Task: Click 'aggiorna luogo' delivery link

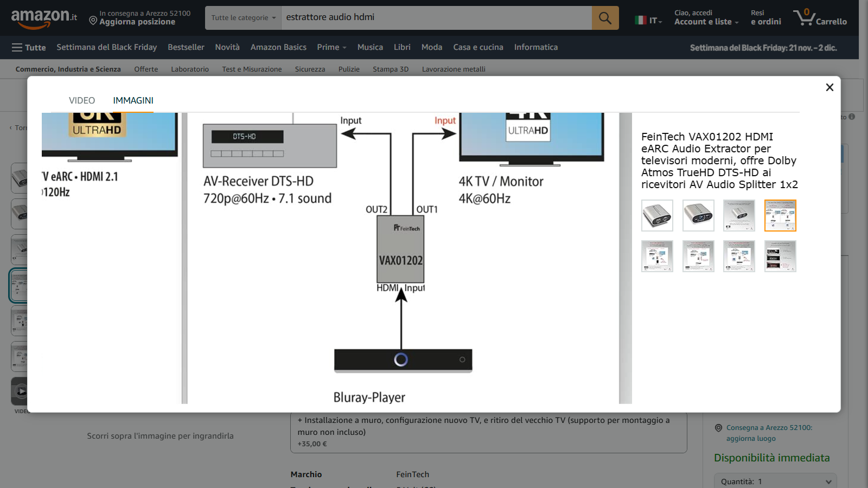Action: pos(751,439)
